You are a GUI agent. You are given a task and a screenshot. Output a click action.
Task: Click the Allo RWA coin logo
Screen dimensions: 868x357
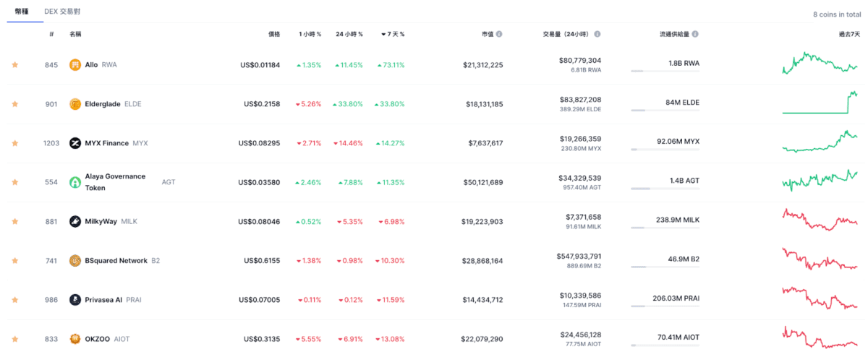(75, 65)
